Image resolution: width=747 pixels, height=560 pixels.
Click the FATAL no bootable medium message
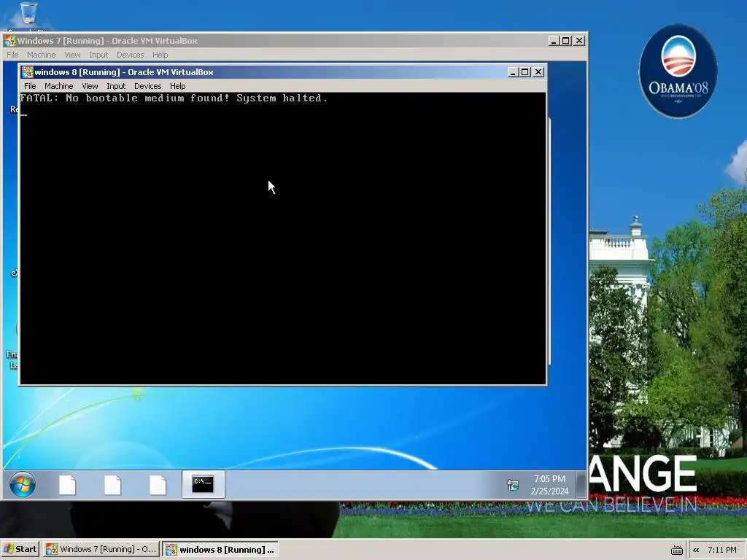point(174,98)
